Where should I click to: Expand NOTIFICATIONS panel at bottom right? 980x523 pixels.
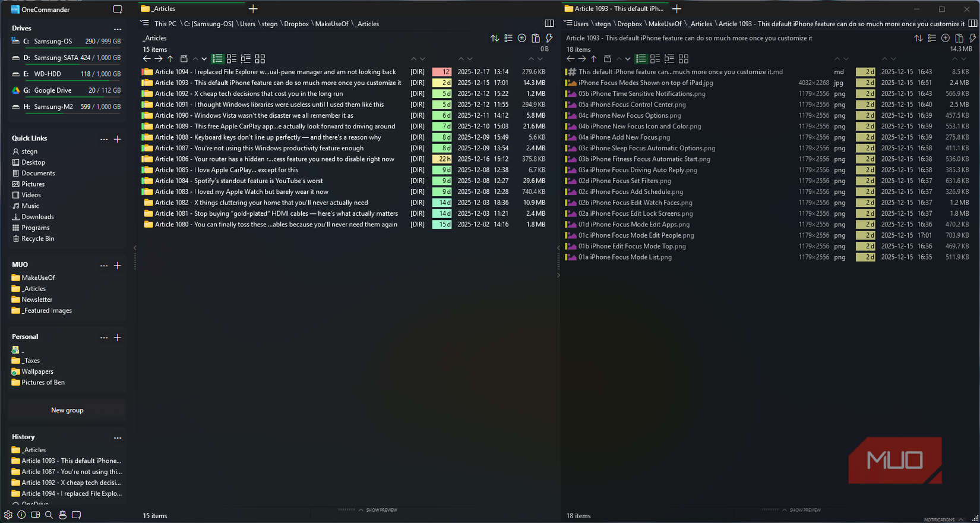943,519
